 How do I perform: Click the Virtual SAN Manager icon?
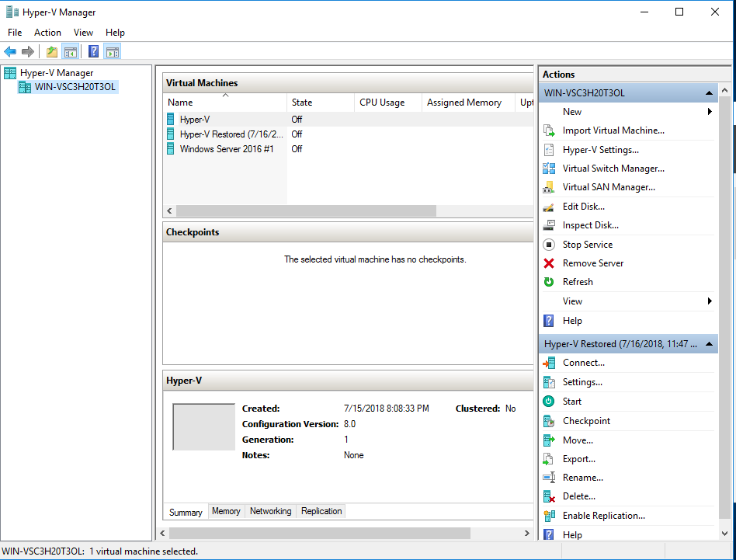tap(549, 187)
